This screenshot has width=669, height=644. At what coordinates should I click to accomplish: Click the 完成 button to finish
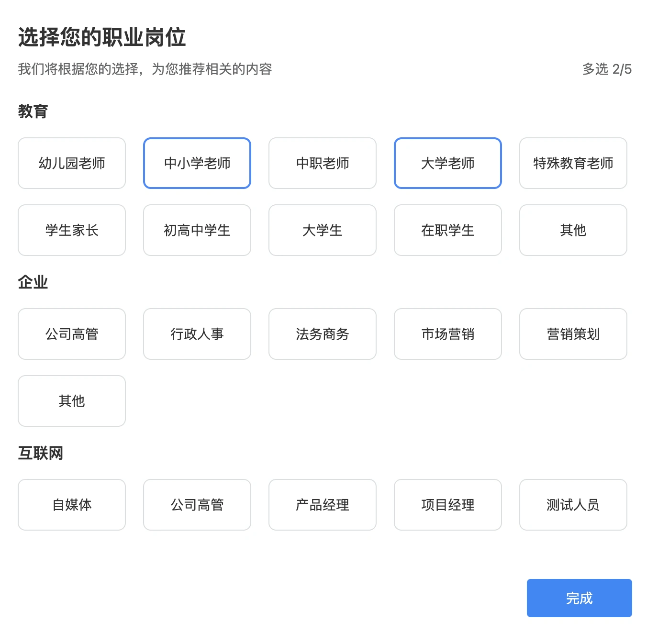[579, 598]
